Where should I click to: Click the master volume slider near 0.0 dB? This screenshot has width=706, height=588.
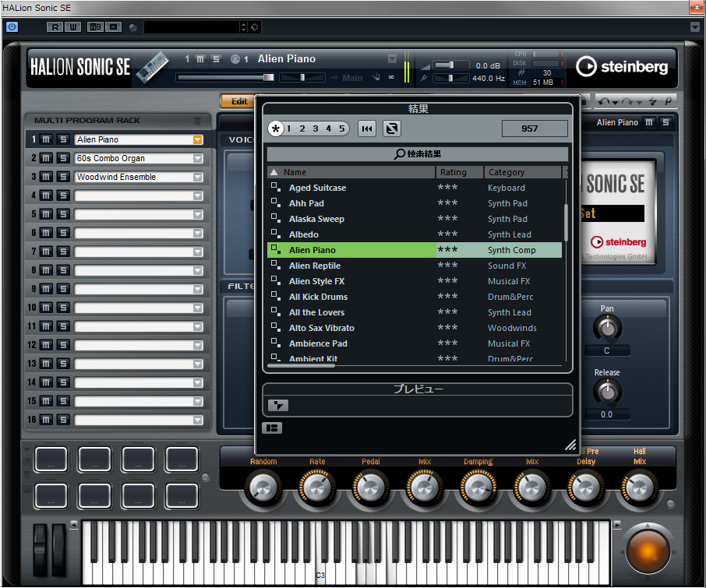click(450, 65)
